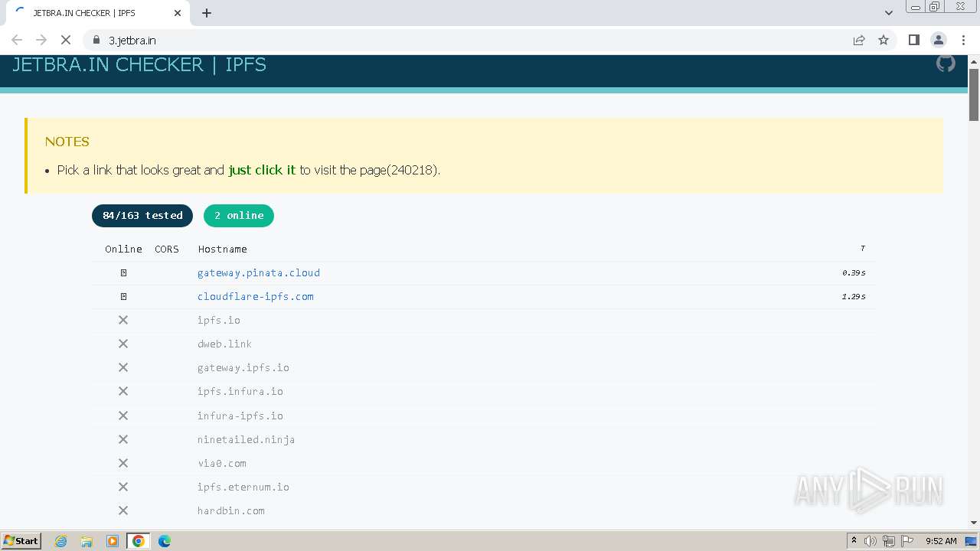Launch Microsoft Edge from taskbar

165,541
